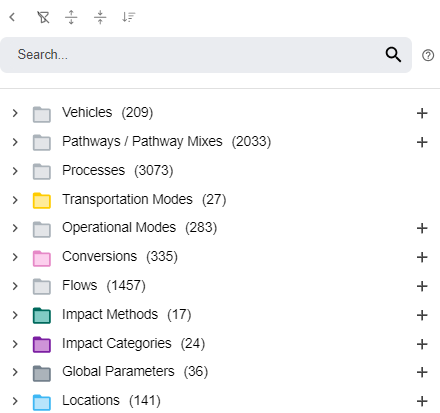Click the grey Pathways folder icon
Screen dimensions: 440x413
pos(42,143)
